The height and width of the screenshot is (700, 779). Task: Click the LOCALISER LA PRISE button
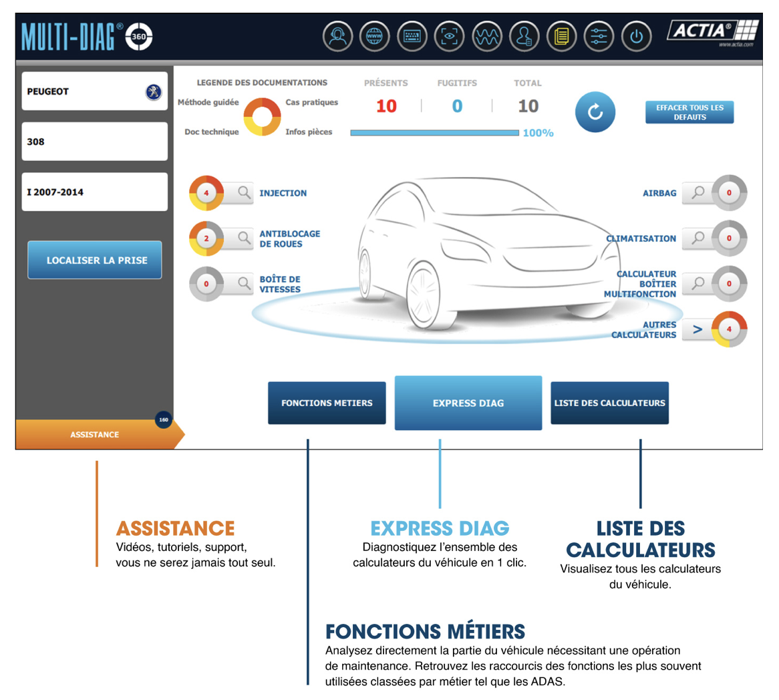94,260
